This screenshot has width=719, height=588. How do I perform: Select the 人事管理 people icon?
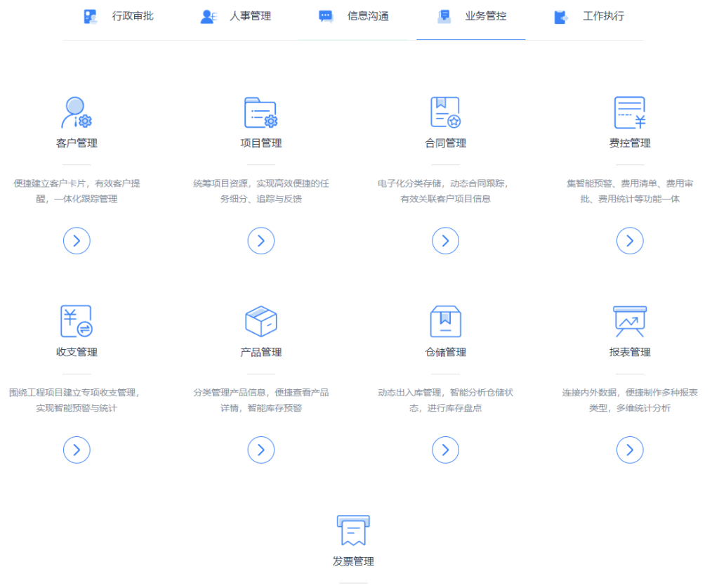207,15
